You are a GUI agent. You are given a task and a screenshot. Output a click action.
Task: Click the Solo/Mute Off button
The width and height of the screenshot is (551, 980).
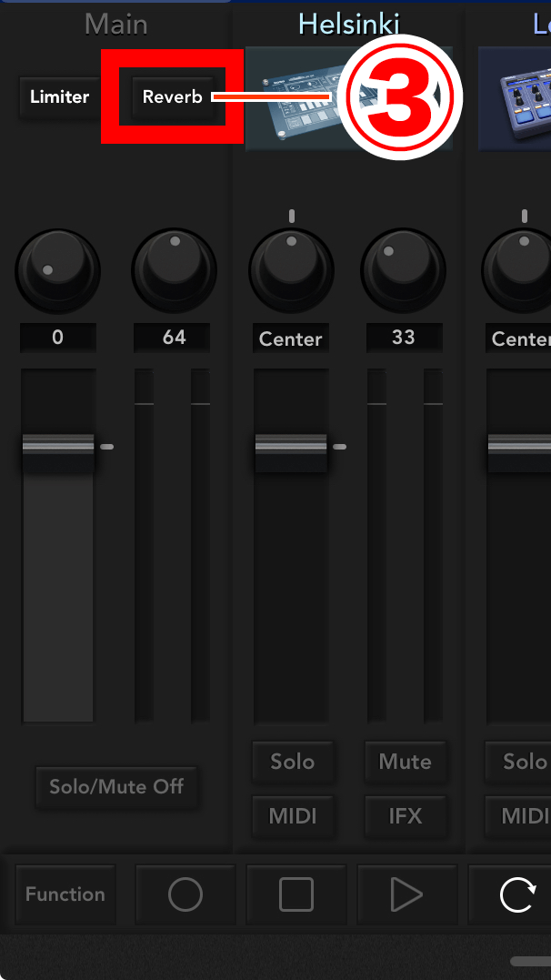(x=116, y=787)
